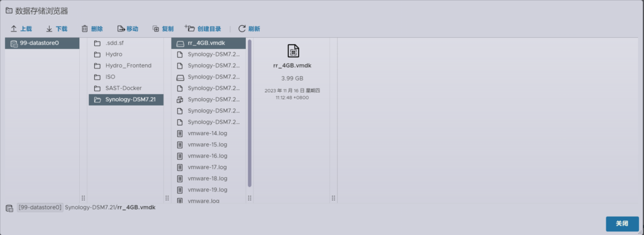Click the 删除 trash toolbar button
Image resolution: width=644 pixels, height=235 pixels.
[92, 29]
